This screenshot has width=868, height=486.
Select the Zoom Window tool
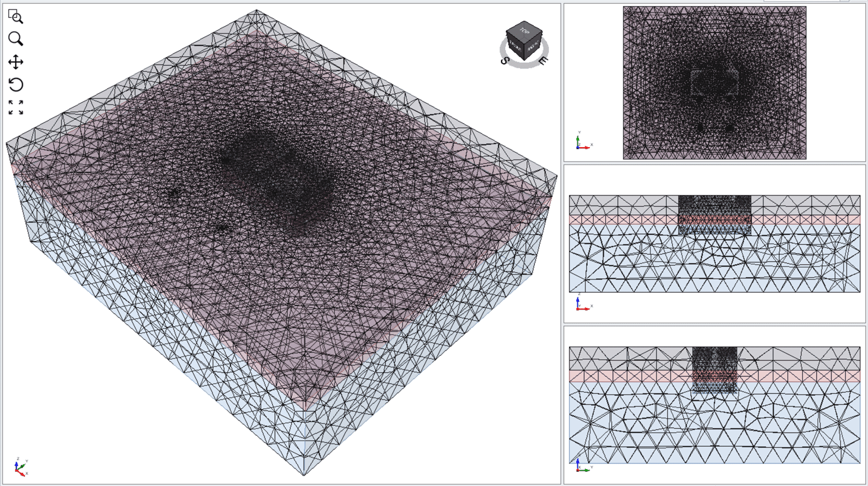(16, 17)
